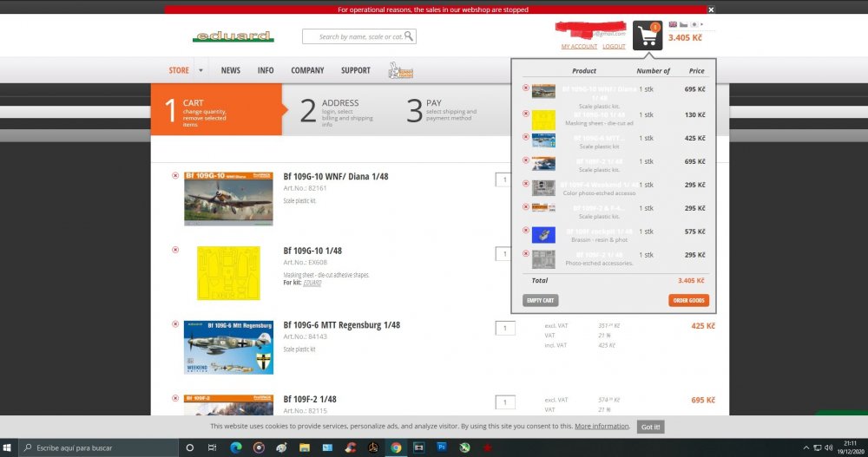Viewport: 868px width, 457px height.
Task: Click the EMPTY CART button
Action: (540, 301)
